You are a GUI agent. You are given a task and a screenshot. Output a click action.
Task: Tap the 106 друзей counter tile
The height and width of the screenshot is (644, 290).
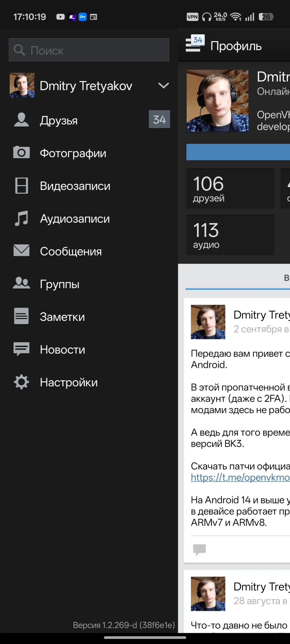click(x=230, y=188)
